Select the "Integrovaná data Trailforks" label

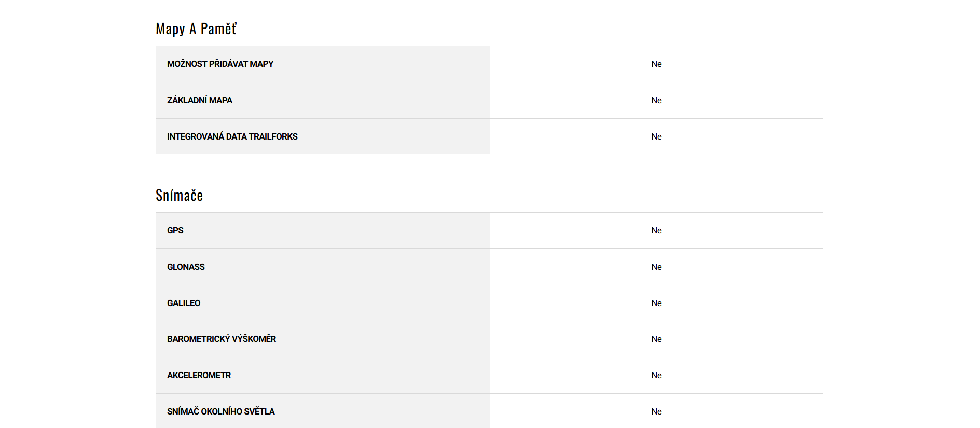232,136
